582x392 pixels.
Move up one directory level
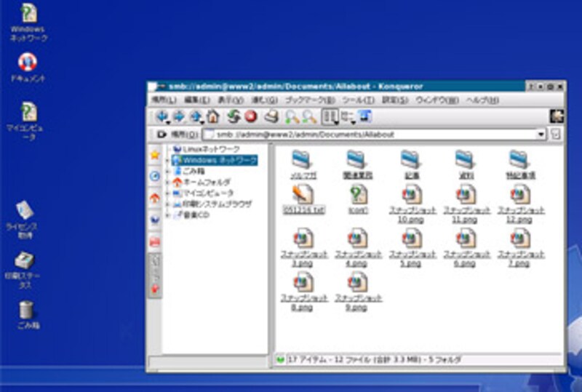pyautogui.click(x=196, y=116)
